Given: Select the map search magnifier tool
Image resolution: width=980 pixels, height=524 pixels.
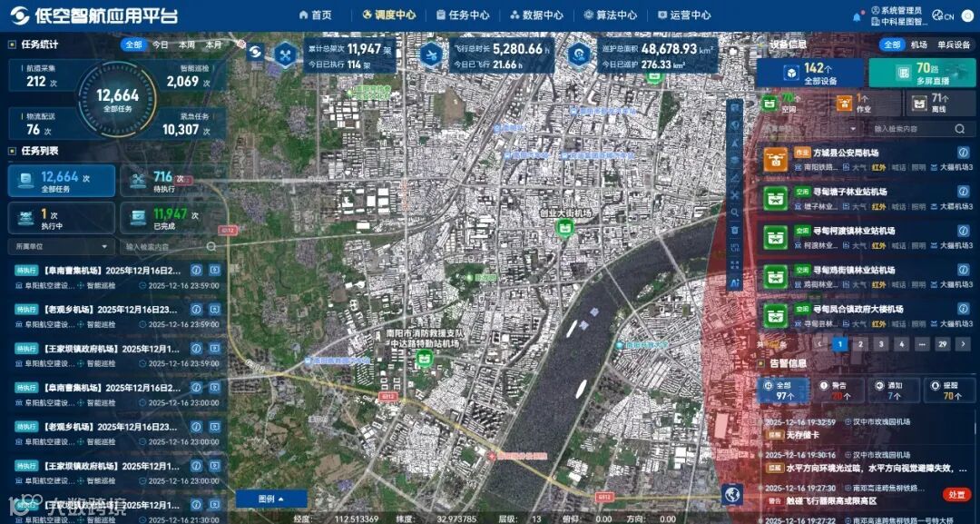Looking at the screenshot, I should (734, 213).
